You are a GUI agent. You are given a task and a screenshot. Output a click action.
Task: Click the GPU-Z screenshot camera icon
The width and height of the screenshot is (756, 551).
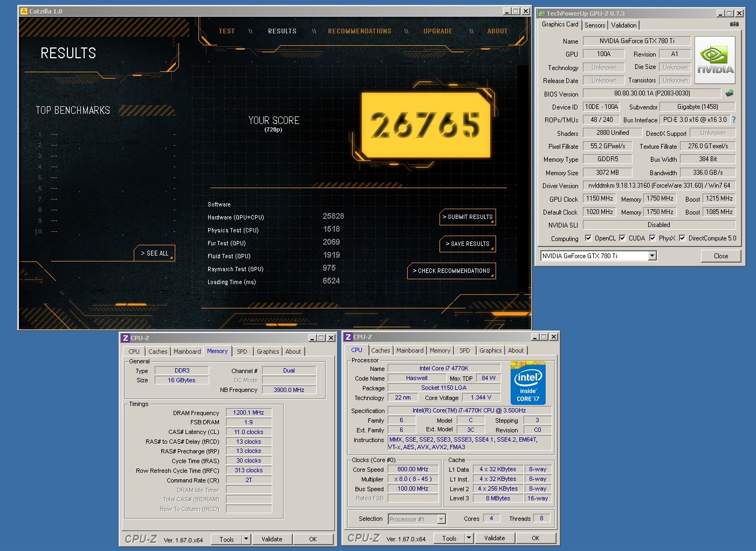[734, 24]
